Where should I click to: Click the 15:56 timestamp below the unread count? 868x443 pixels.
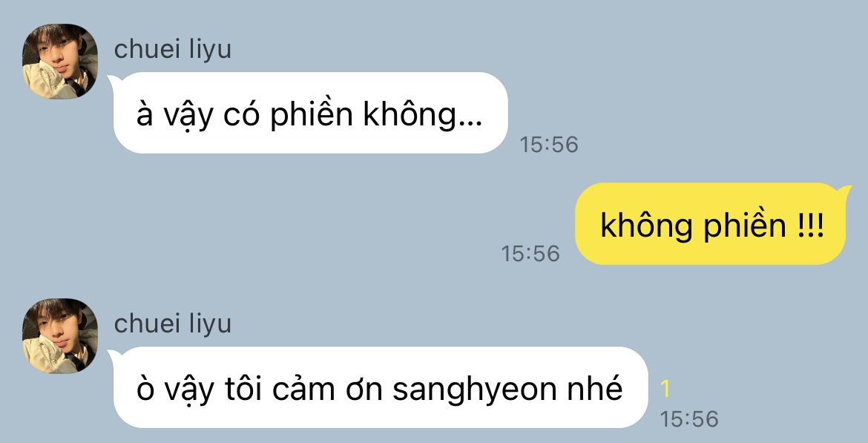[x=688, y=419]
